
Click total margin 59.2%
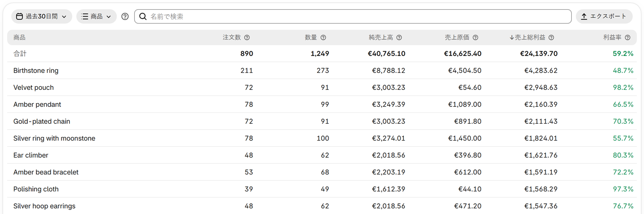[623, 53]
